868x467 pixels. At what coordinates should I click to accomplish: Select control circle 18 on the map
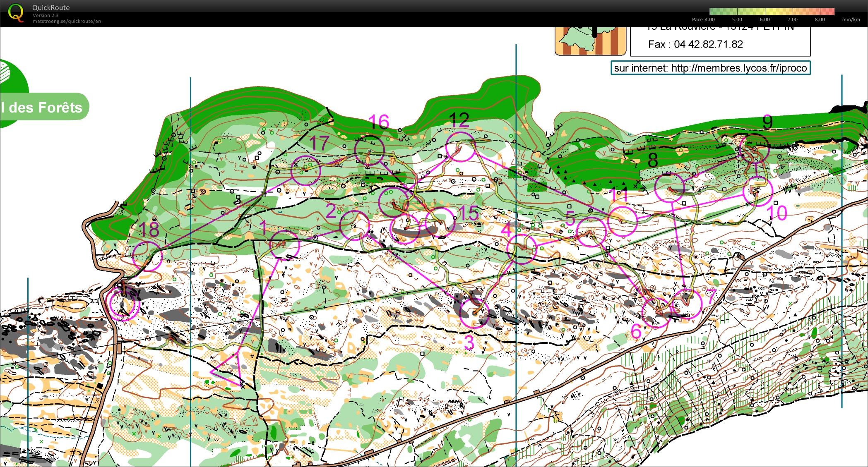pyautogui.click(x=147, y=256)
